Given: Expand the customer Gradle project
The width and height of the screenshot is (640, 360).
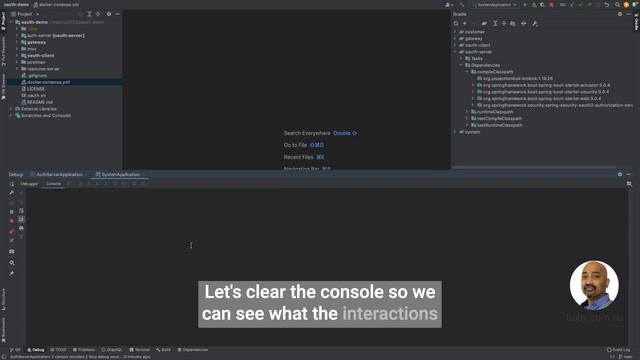Looking at the screenshot, I should tap(455, 32).
